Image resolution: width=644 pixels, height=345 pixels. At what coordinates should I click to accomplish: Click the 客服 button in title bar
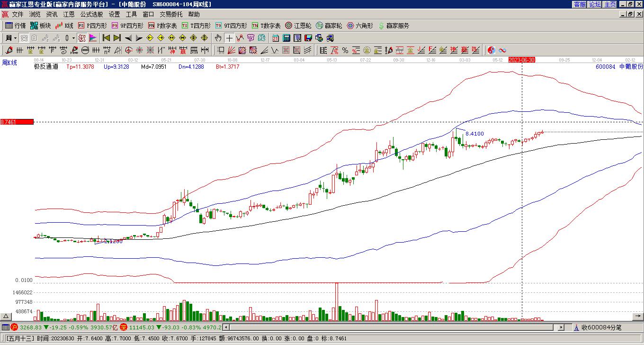[580, 4]
